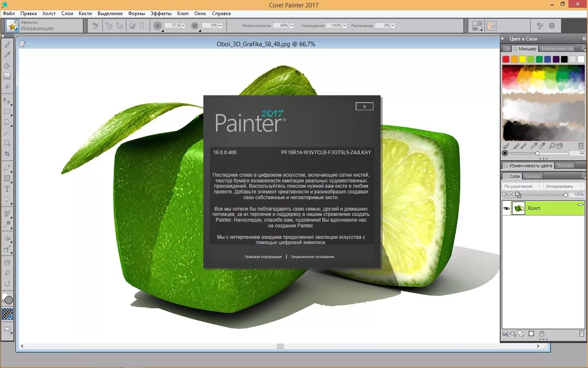Pick the blue Mixer color swatch

(x=548, y=59)
